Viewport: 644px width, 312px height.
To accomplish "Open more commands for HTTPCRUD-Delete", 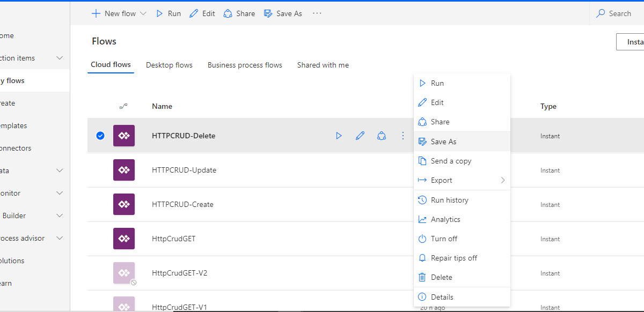I will tap(403, 135).
